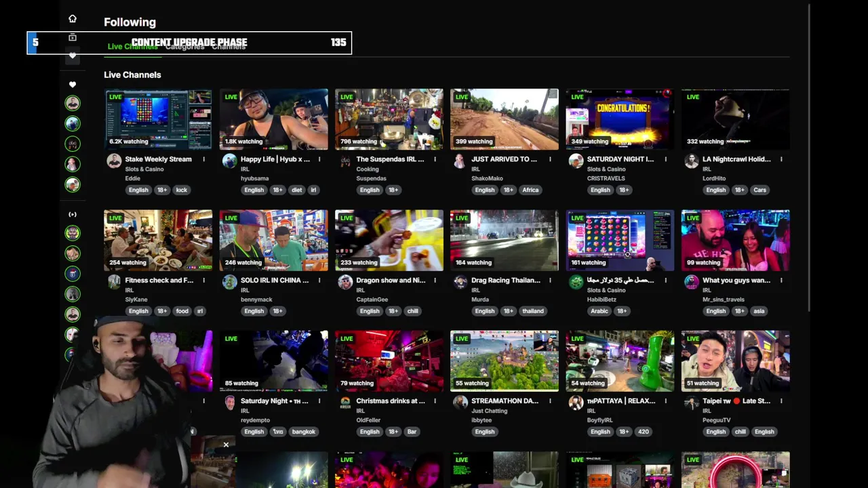The image size is (868, 488).
Task: Open CaptainGee's avatar icon
Action: [x=345, y=281]
